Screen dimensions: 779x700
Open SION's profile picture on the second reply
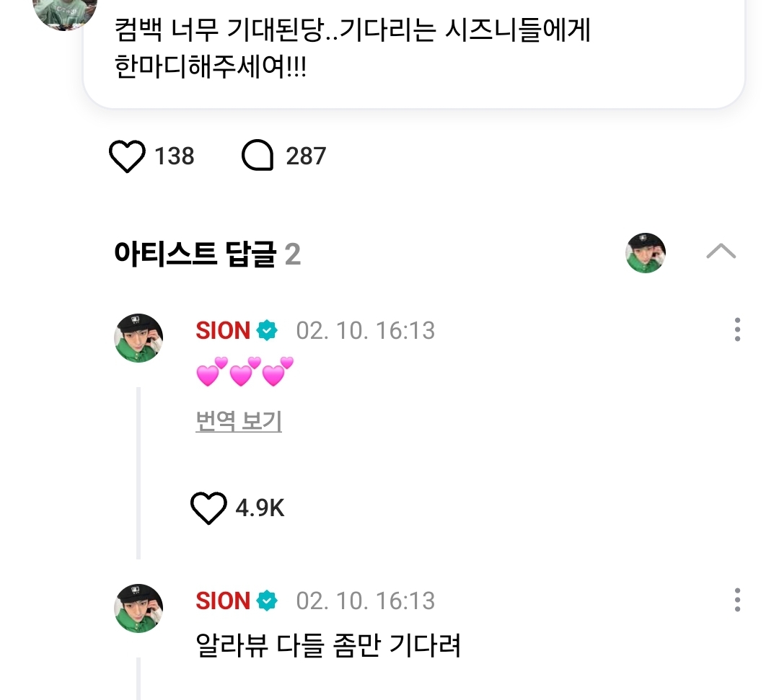(x=138, y=608)
